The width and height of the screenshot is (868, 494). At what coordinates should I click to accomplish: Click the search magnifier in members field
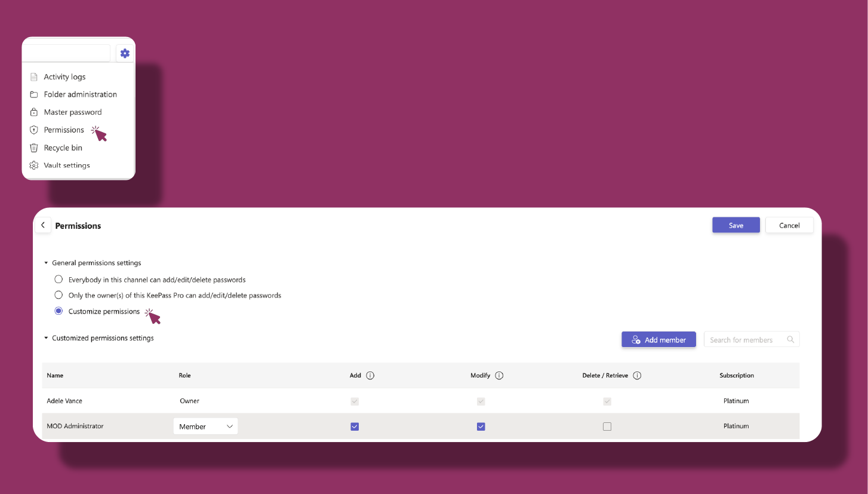tap(790, 339)
